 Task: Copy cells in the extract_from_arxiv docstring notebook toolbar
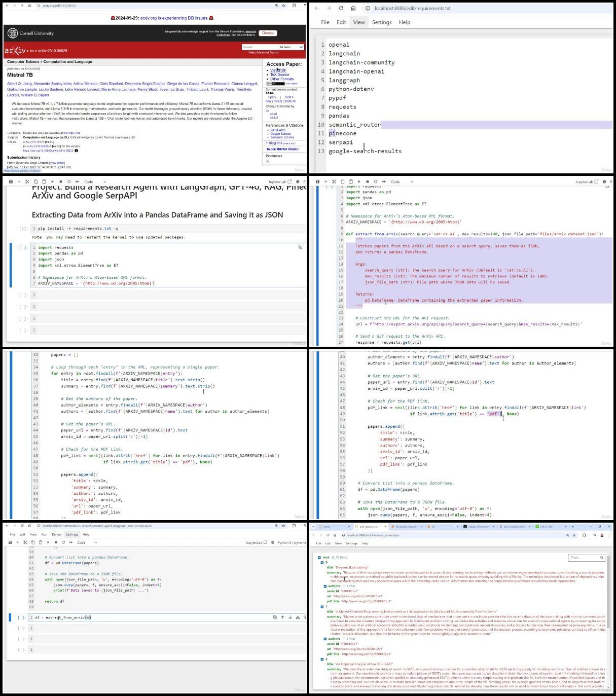coord(342,181)
